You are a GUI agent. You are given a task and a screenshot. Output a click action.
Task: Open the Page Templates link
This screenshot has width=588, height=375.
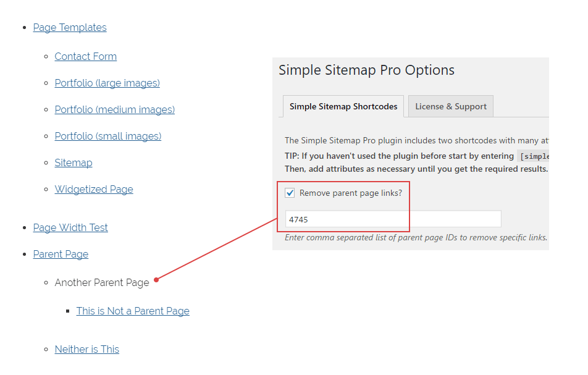(70, 27)
